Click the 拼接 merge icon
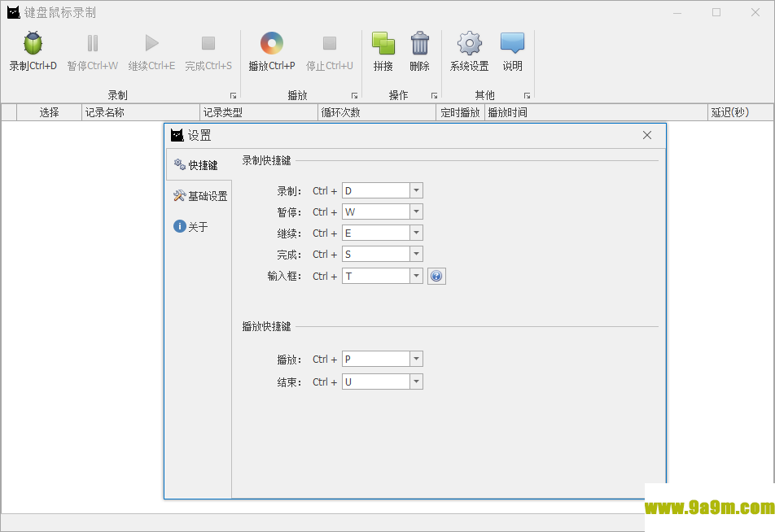This screenshot has height=532, width=775. pyautogui.click(x=383, y=43)
